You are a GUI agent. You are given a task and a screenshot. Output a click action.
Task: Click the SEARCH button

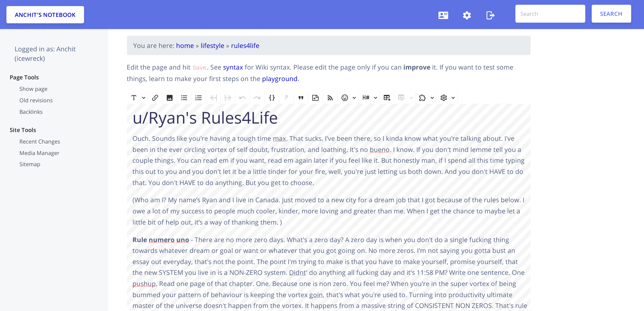click(x=611, y=14)
